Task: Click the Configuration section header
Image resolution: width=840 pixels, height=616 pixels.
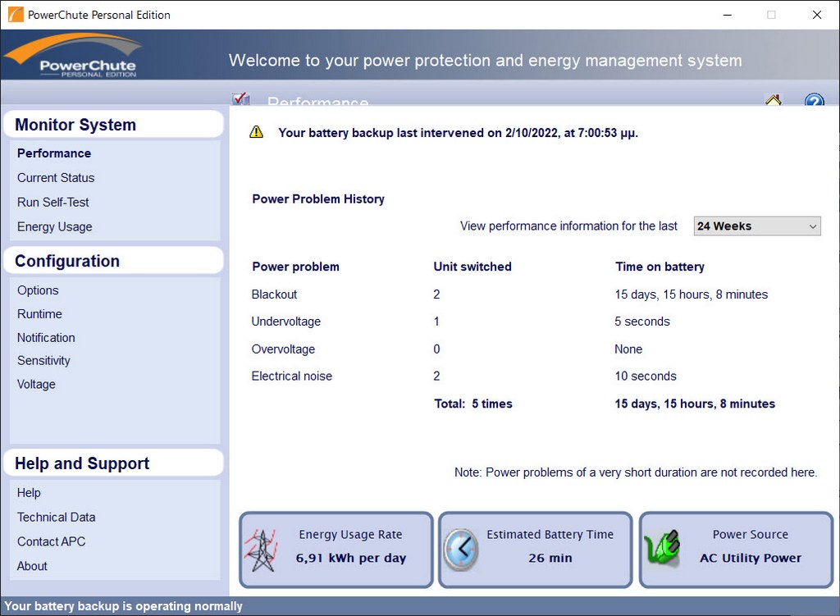Action: [x=113, y=261]
